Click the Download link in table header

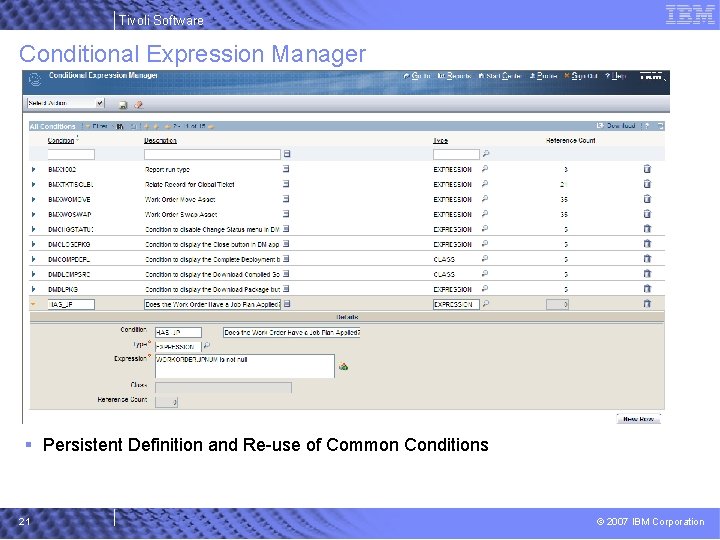[x=616, y=126]
